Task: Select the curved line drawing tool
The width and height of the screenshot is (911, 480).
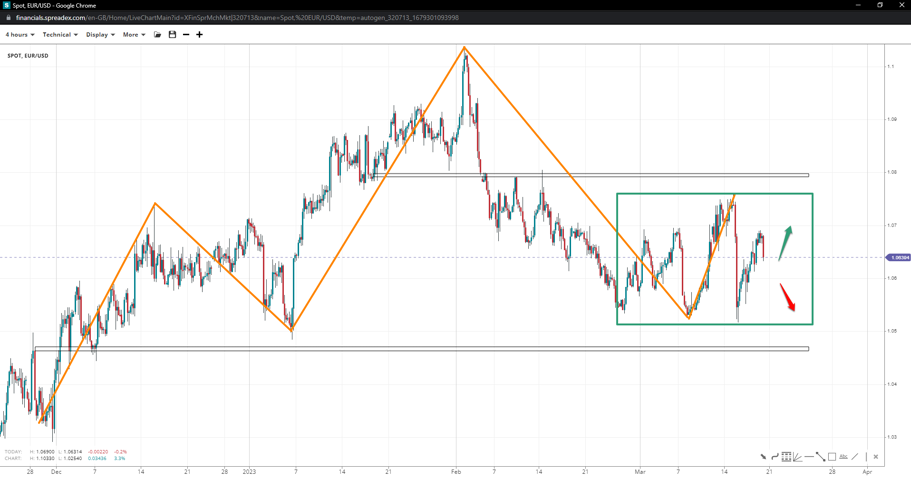Action: pyautogui.click(x=775, y=457)
